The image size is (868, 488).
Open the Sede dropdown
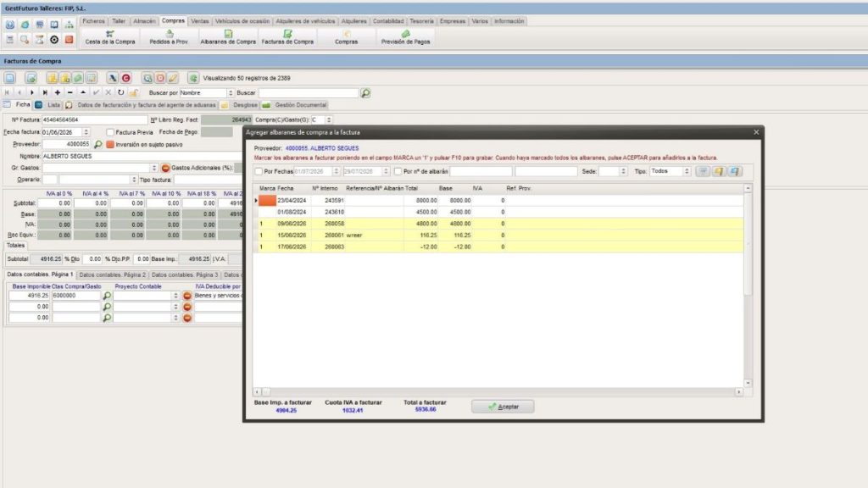click(x=623, y=171)
